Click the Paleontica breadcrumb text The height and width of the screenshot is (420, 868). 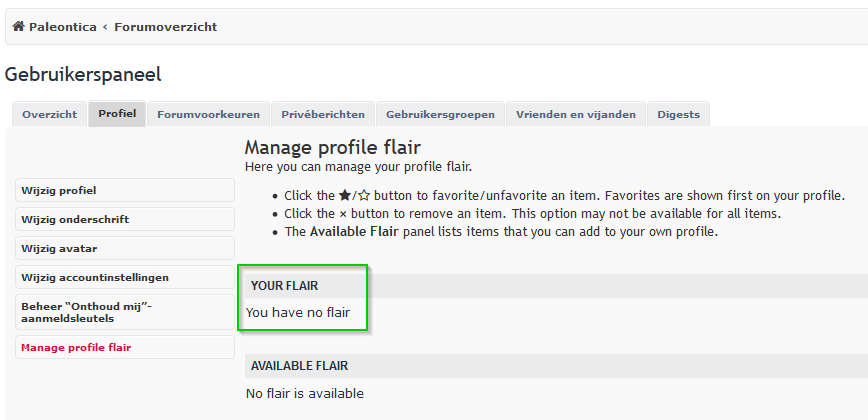pyautogui.click(x=62, y=27)
